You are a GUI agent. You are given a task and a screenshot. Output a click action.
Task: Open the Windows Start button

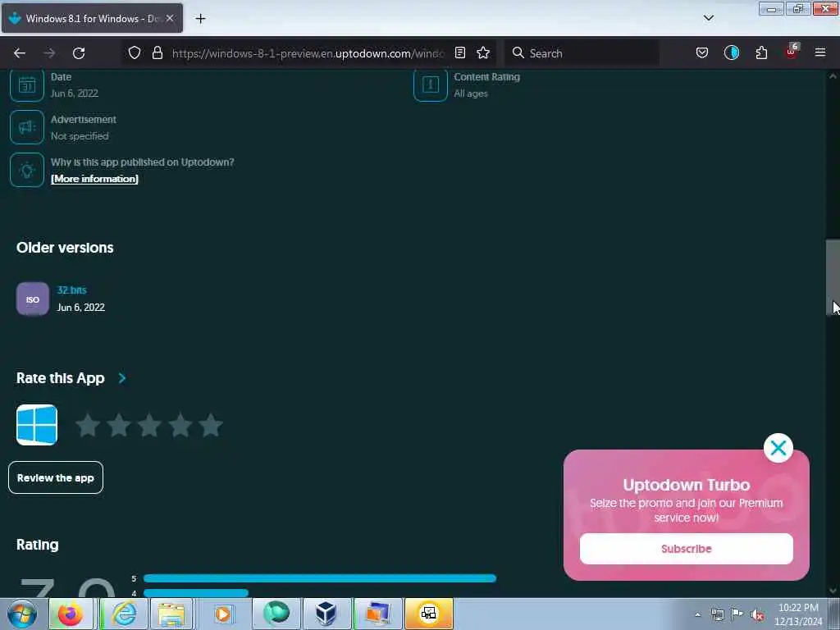click(x=22, y=614)
